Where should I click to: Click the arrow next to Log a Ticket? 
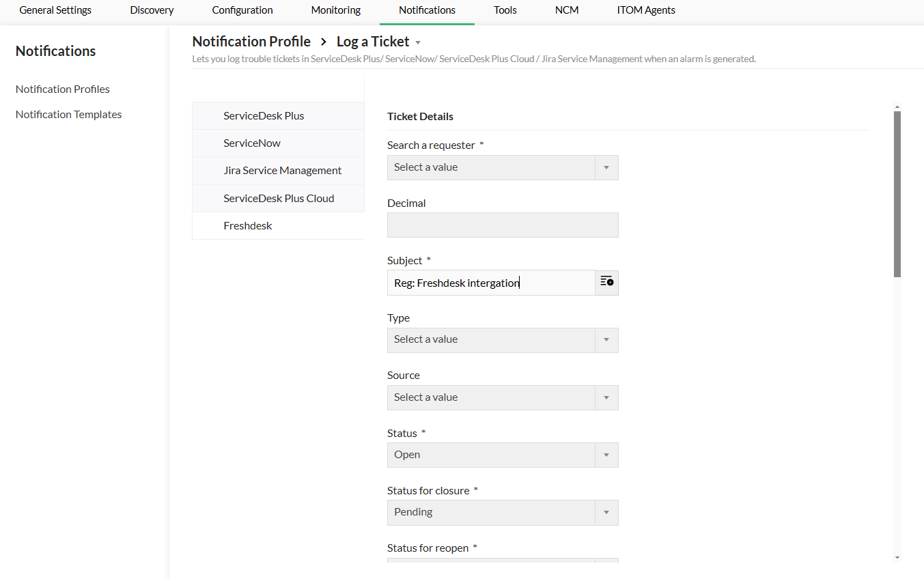click(418, 43)
